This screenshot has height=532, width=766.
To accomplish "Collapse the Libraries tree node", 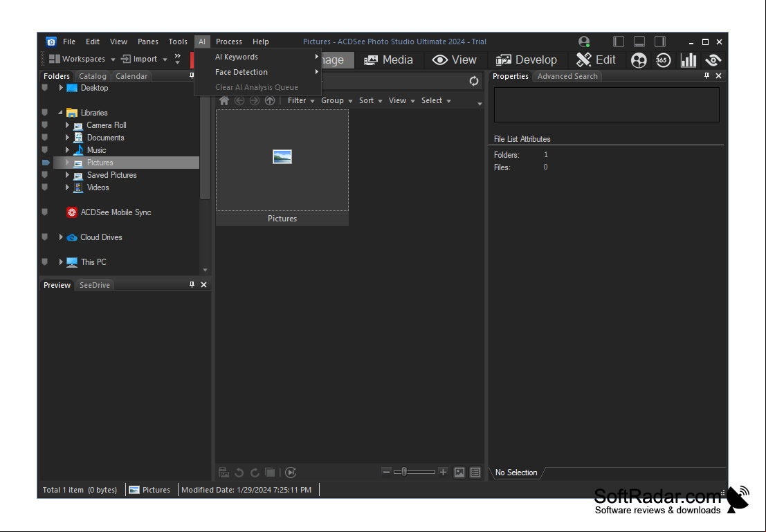I will coord(61,113).
